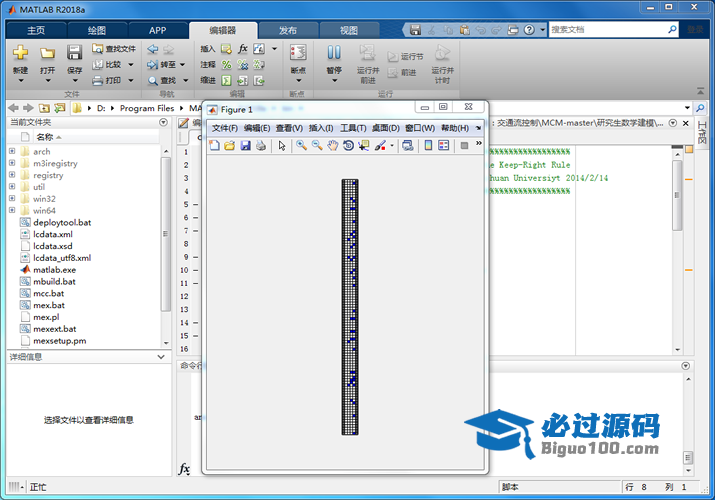Click the zoom in magnifier in Figure toolbar
This screenshot has height=500, width=715.
pyautogui.click(x=300, y=146)
